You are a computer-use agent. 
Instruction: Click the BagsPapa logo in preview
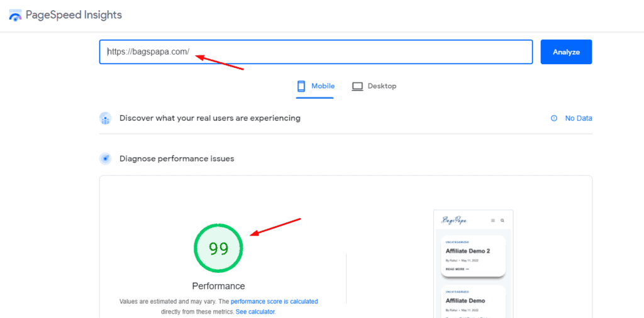pyautogui.click(x=453, y=220)
